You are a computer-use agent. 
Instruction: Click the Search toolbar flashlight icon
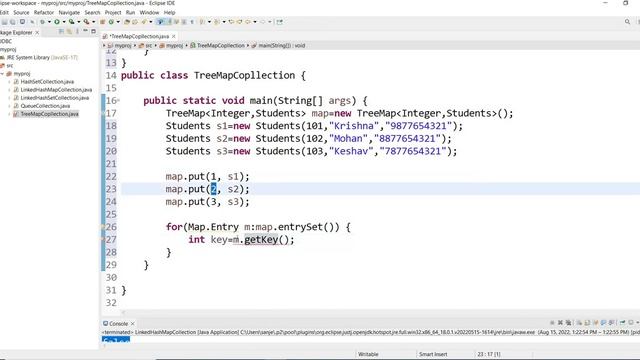[144, 22]
